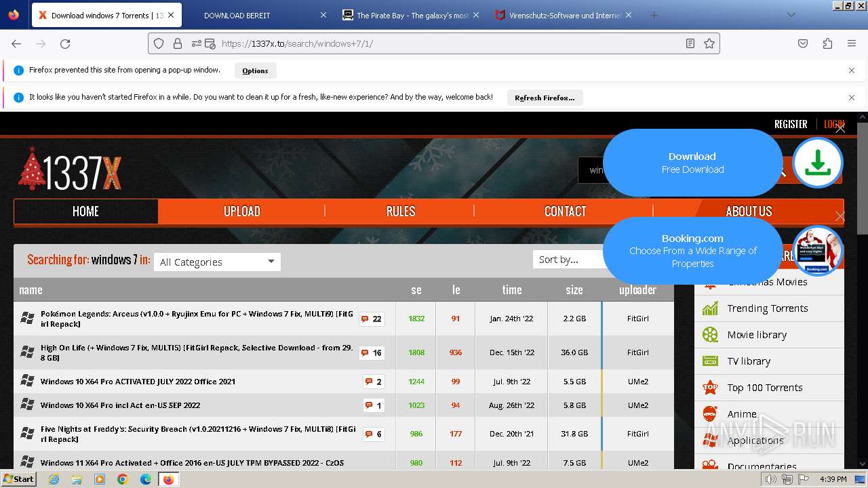Select ABOUT US in site navigation
The width and height of the screenshot is (868, 488).
[749, 211]
